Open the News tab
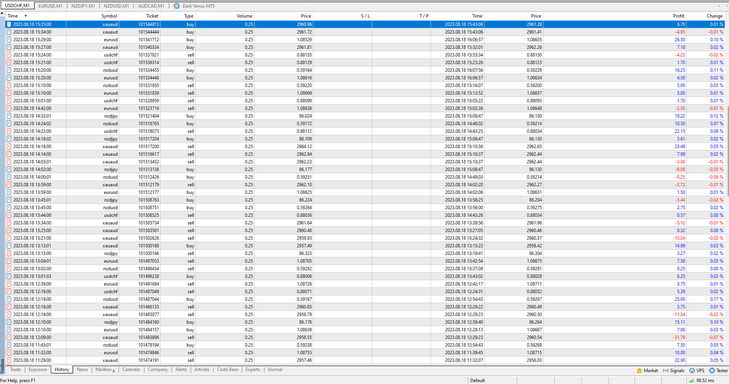 point(82,370)
